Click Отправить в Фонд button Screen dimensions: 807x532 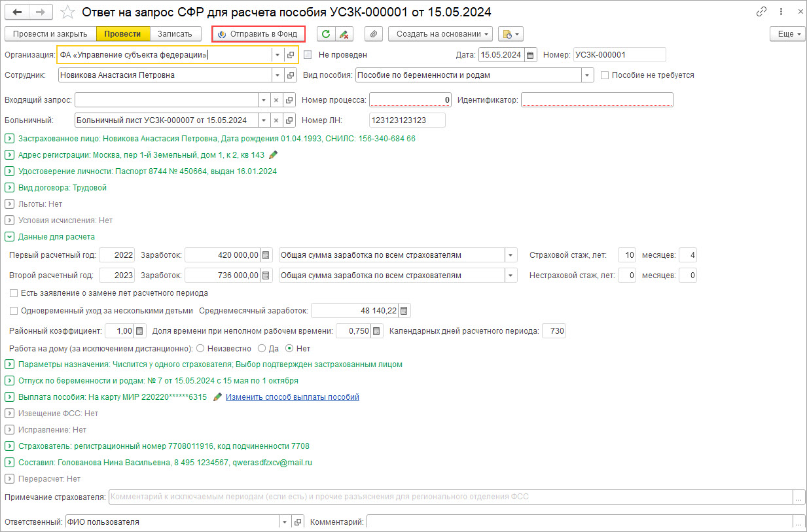[257, 34]
